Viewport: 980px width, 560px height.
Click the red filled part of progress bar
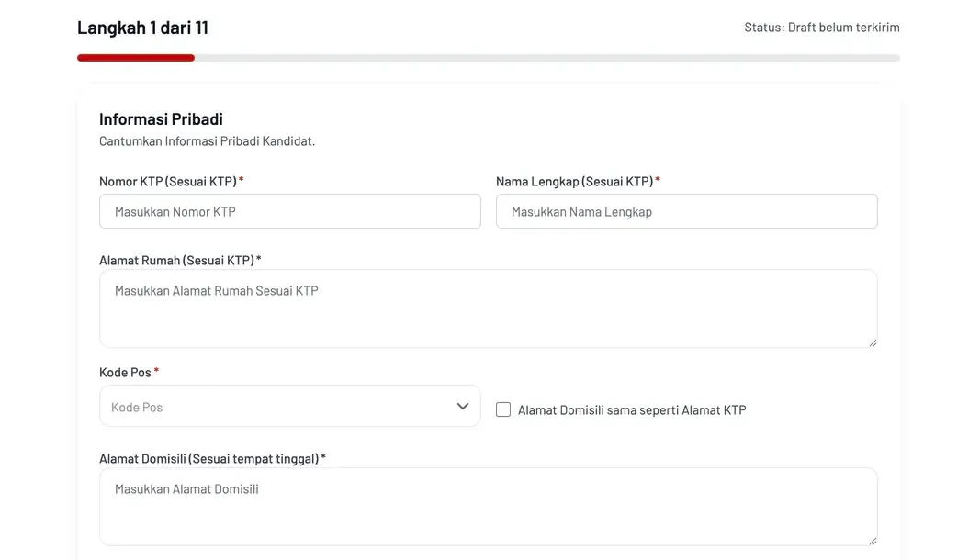click(136, 58)
